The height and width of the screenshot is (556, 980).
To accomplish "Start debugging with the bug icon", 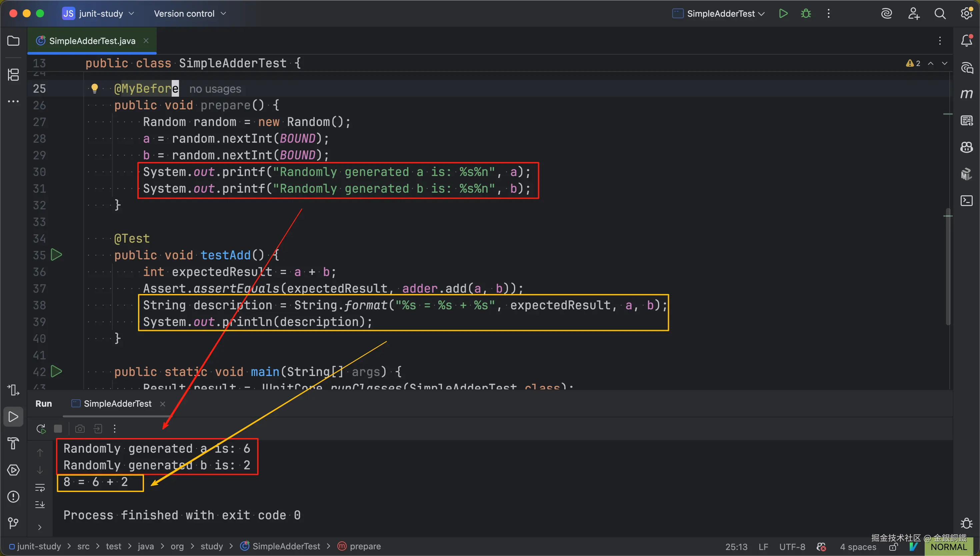I will (x=806, y=14).
